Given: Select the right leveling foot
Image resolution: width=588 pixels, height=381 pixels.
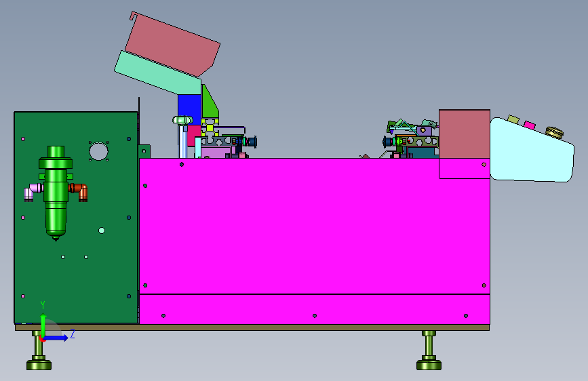Looking at the screenshot, I should [x=429, y=350].
